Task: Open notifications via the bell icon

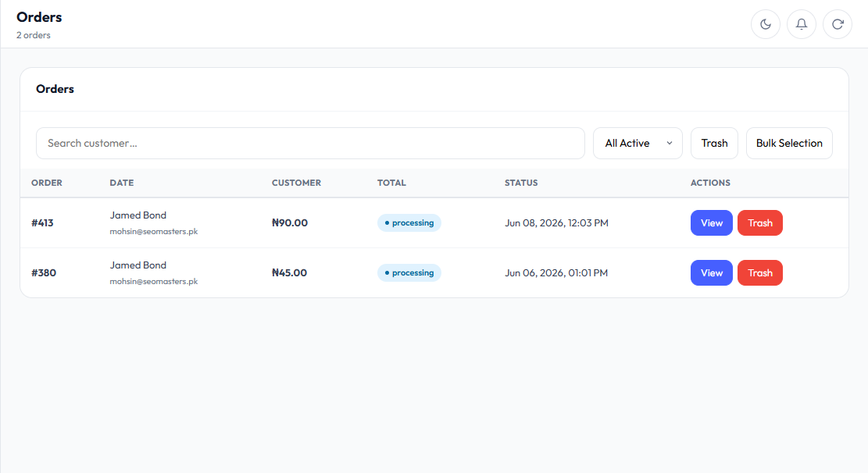Action: coord(802,24)
